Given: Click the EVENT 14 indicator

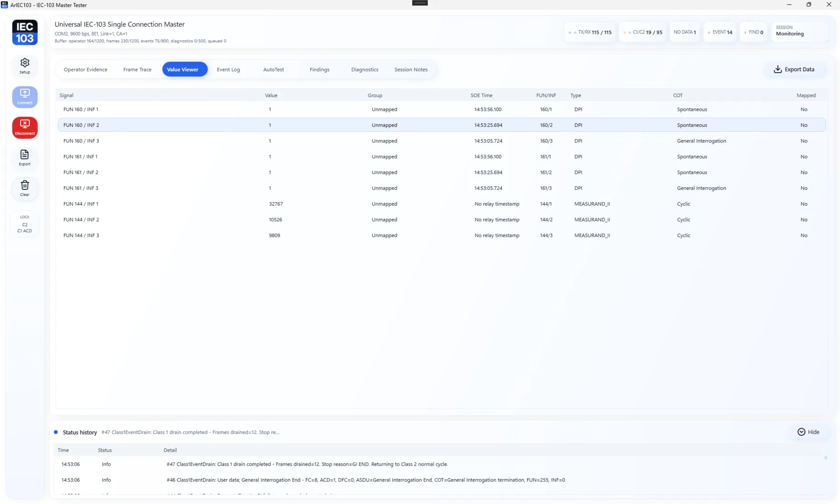Looking at the screenshot, I should (x=720, y=32).
